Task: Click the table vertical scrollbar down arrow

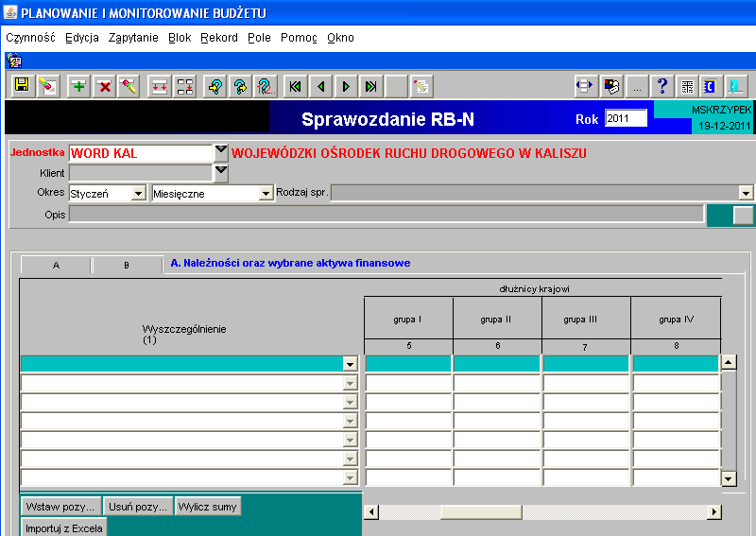Action: 729,478
